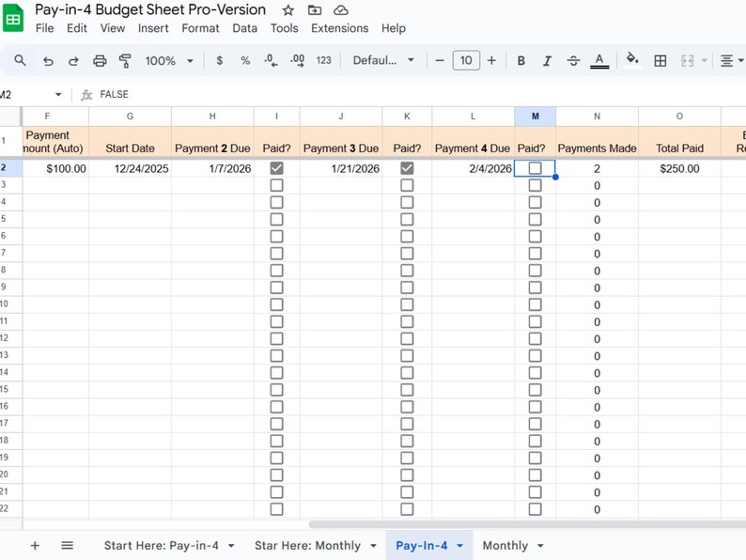Open Edit menu
The height and width of the screenshot is (560, 746).
point(77,28)
